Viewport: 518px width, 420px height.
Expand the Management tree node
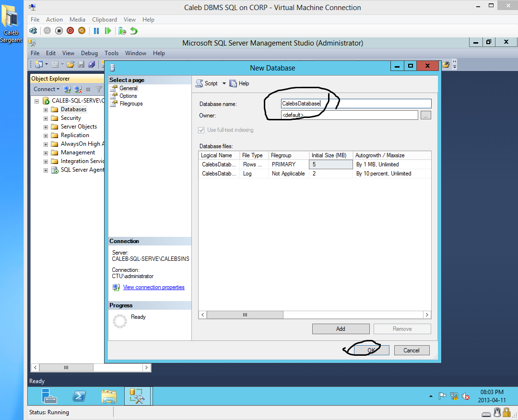tap(46, 153)
